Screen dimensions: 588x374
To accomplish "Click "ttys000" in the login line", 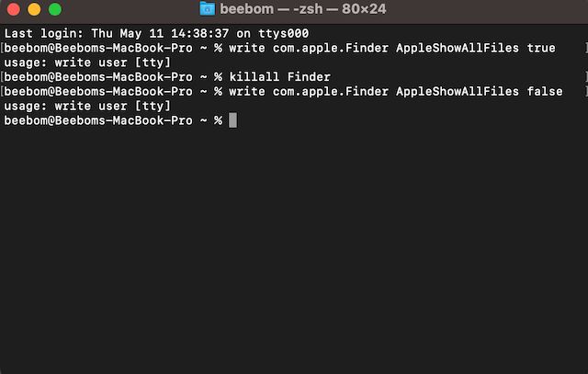I will click(282, 33).
